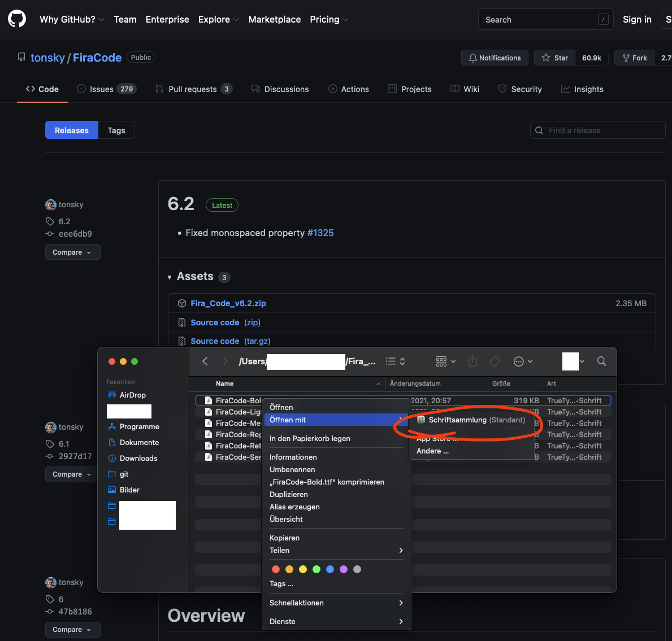Pick the red color tag swatch
Screen dimensions: 672x641
[276, 569]
